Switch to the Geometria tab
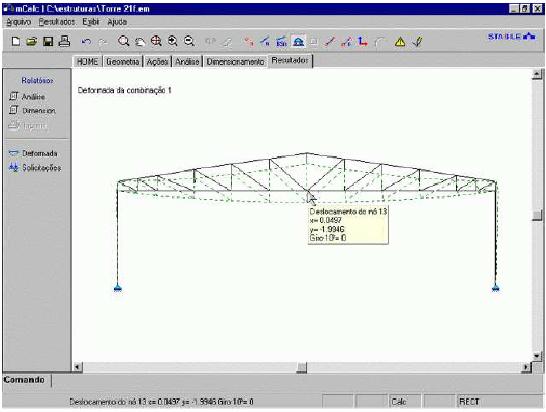 (123, 62)
